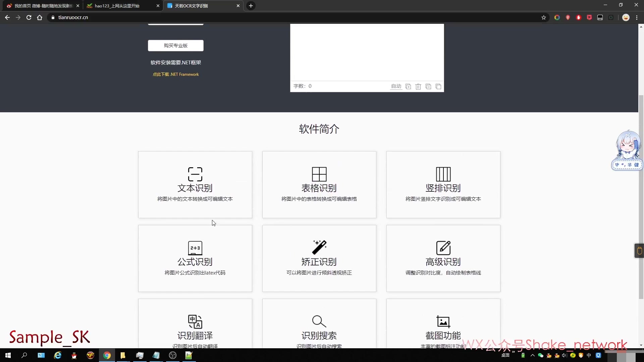This screenshot has width=644, height=362.
Task: Click the WeChat tray icon
Action: (540, 355)
